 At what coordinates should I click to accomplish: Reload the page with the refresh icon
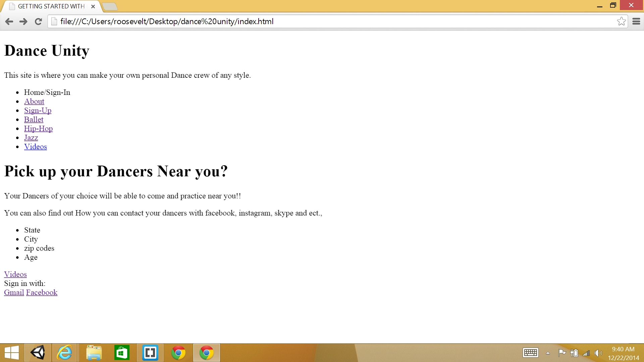tap(38, 21)
